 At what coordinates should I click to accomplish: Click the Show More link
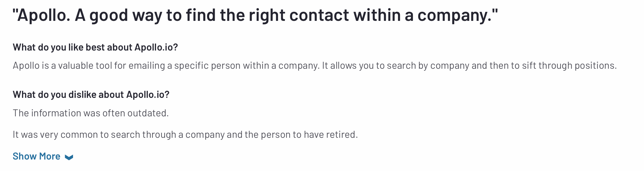click(43, 156)
